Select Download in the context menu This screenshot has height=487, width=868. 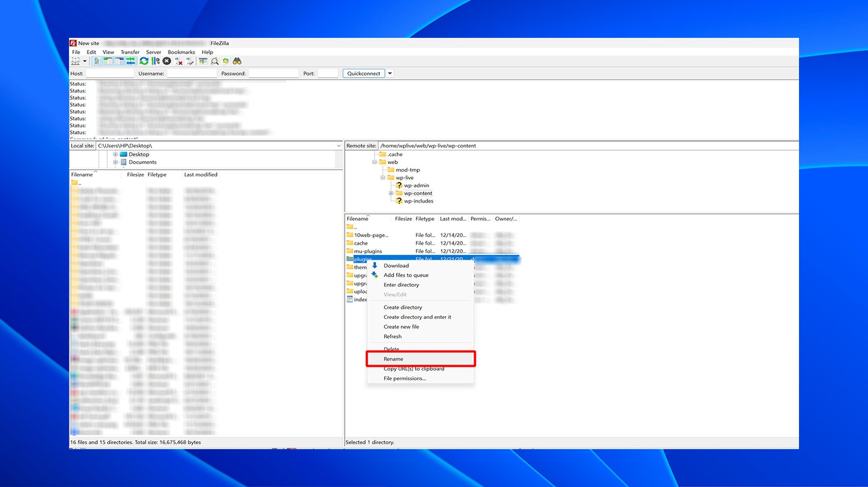click(x=396, y=266)
